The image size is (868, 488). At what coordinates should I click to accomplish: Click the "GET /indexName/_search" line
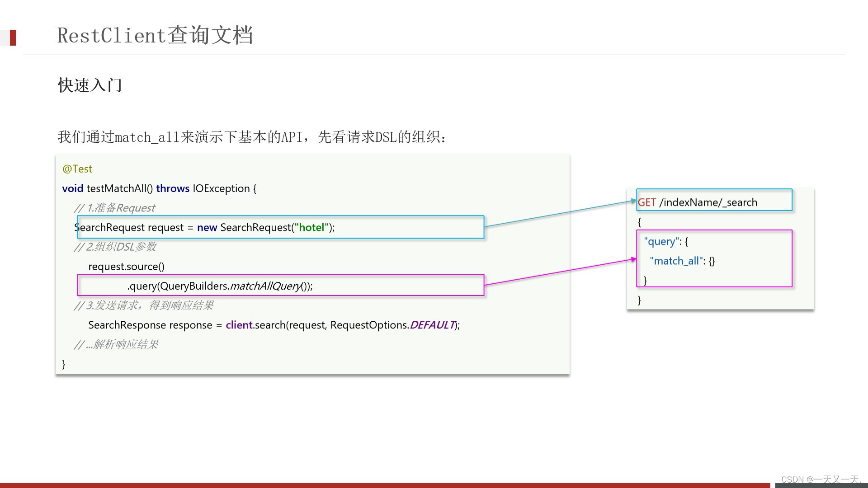click(698, 202)
